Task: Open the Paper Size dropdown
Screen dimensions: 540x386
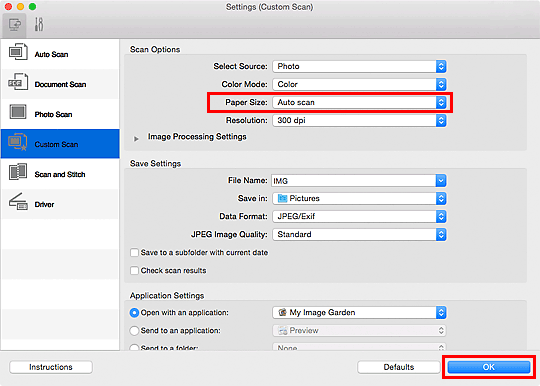Action: pos(359,102)
